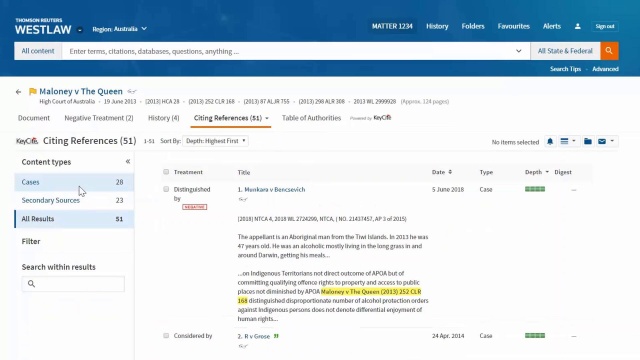Click the glasses icon under Munkara v Bencsevich
This screenshot has width=640, height=360.
click(243, 199)
